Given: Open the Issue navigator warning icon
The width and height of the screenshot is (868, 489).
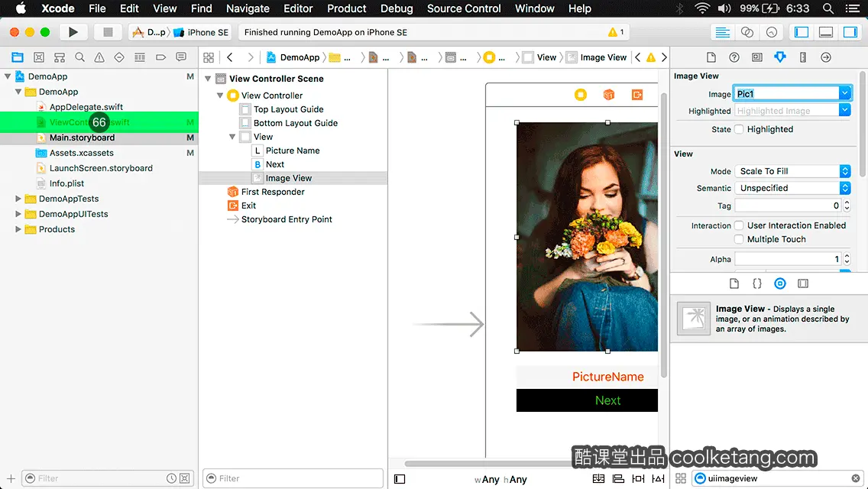Looking at the screenshot, I should [x=99, y=57].
